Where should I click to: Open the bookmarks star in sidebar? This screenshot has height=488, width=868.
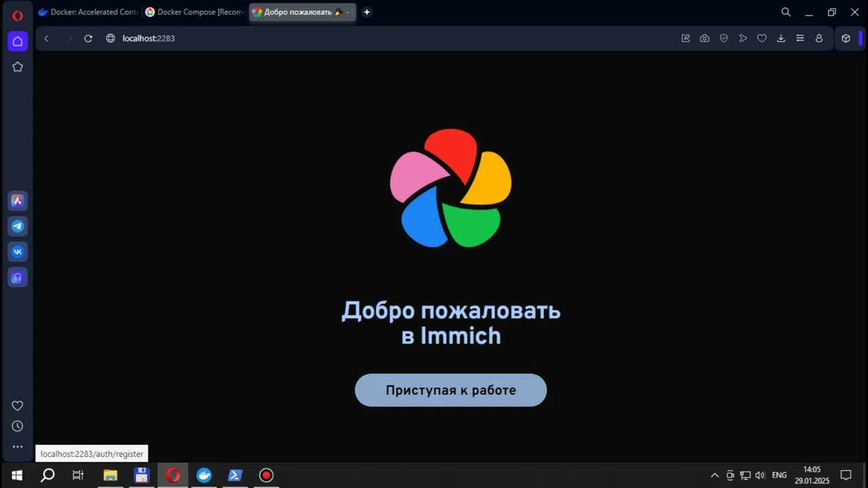pos(18,67)
